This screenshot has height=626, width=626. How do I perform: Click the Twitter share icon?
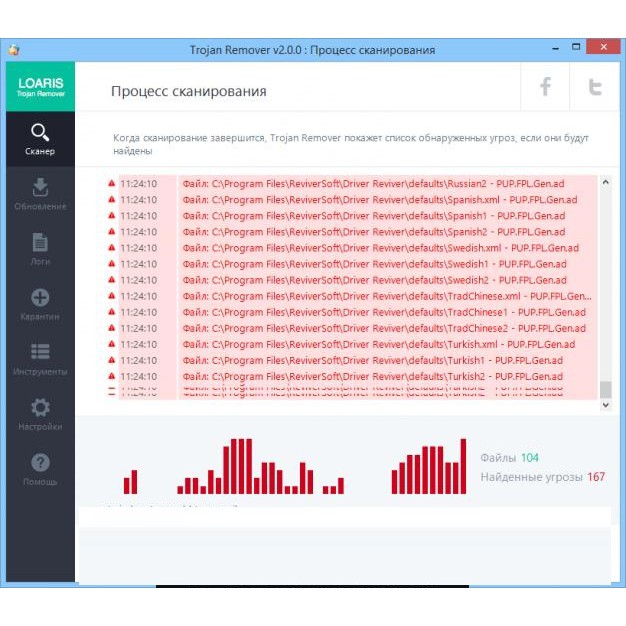pos(595,88)
